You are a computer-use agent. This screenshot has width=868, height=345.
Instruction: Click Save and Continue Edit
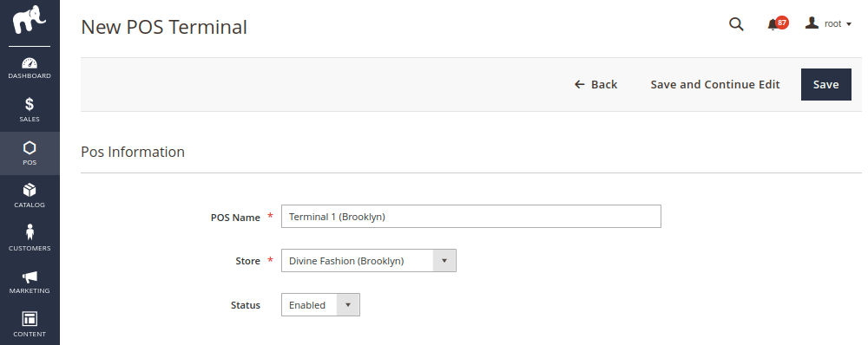[715, 85]
